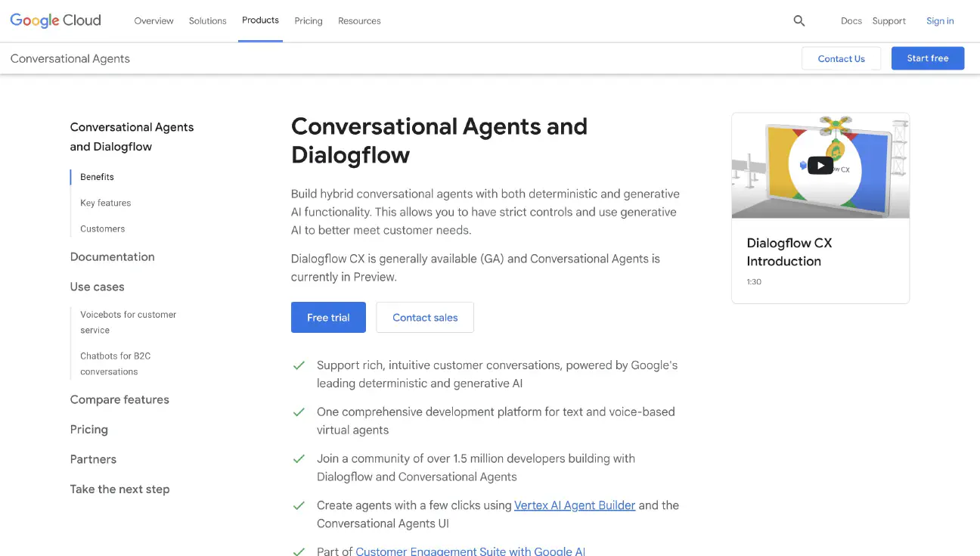The height and width of the screenshot is (556, 980).
Task: Click the Start free button
Action: [928, 58]
